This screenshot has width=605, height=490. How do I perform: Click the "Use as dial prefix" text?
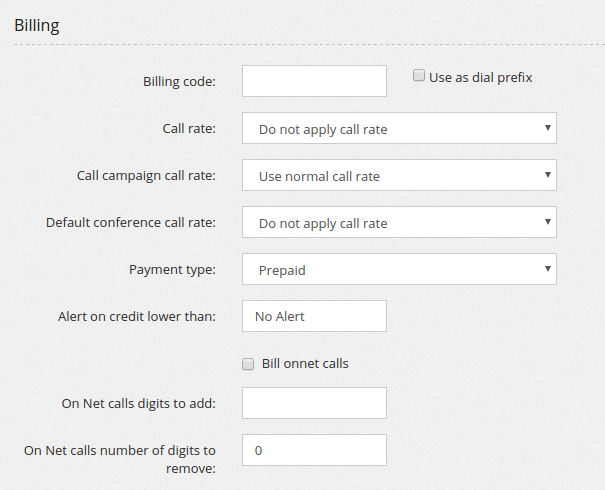481,77
